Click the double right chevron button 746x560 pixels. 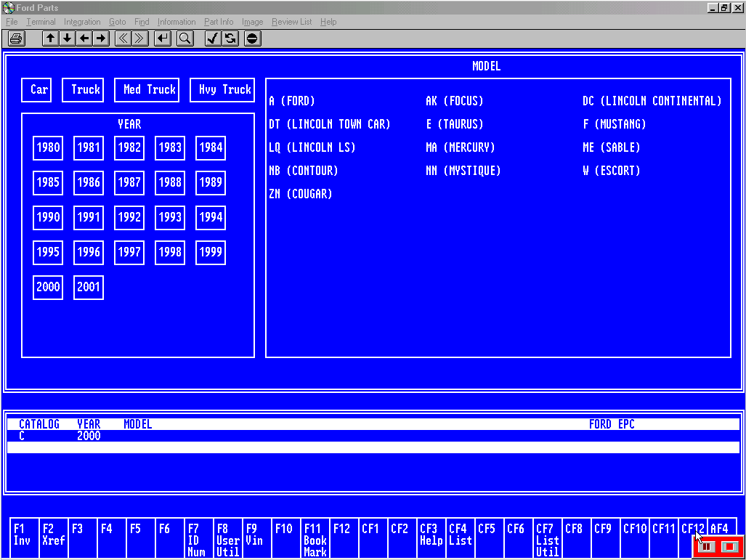[x=140, y=38]
